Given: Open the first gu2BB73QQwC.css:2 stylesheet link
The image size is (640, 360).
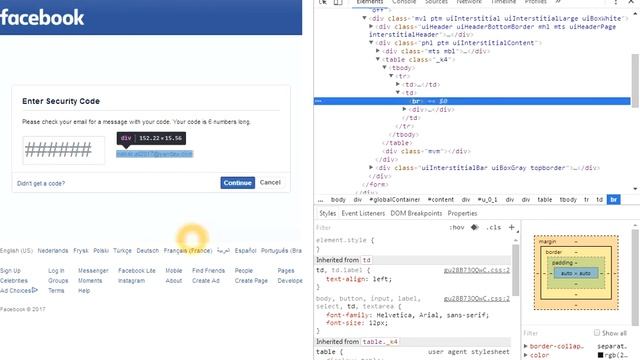Looking at the screenshot, I should point(476,270).
